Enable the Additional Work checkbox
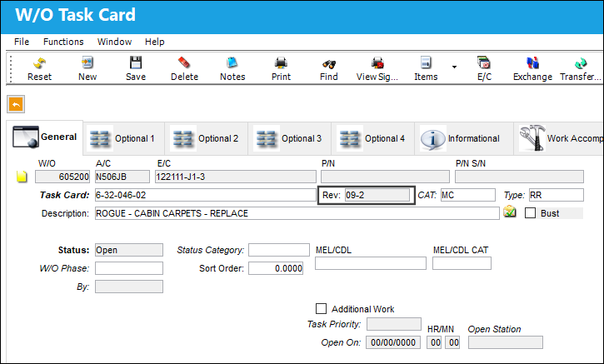 tap(321, 308)
